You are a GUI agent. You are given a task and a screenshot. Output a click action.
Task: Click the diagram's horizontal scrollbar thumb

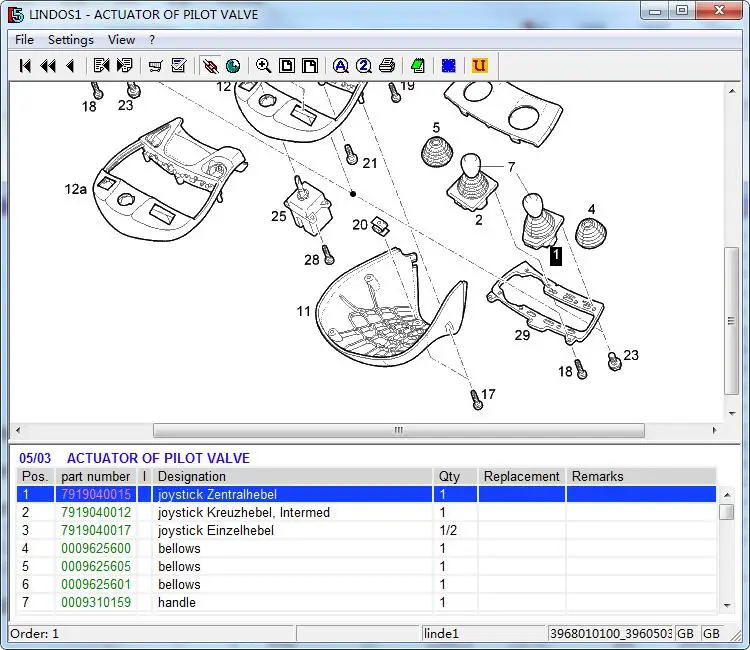(397, 431)
